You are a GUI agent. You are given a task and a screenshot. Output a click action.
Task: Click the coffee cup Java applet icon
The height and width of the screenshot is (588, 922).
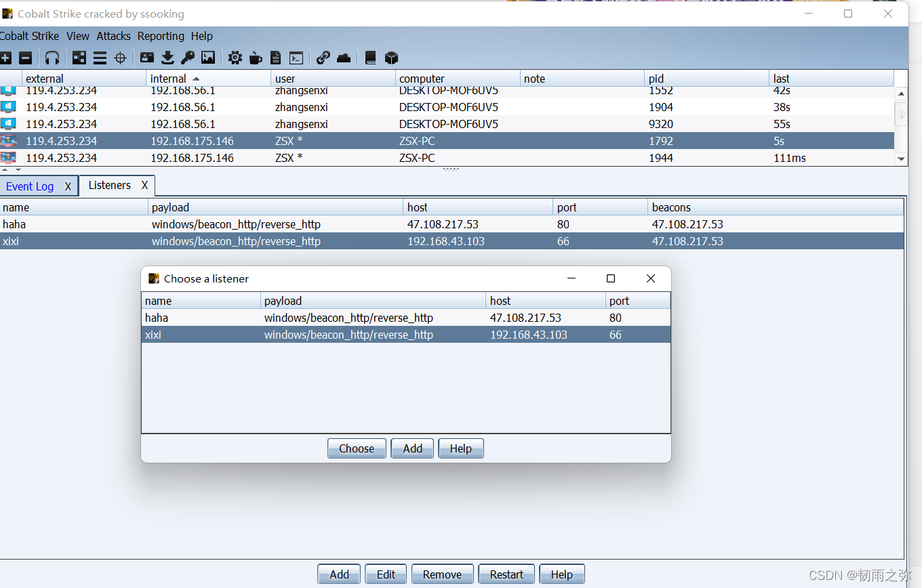tap(256, 58)
